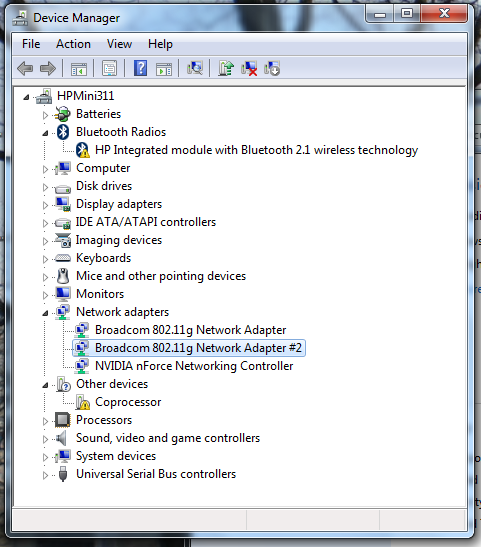This screenshot has width=481, height=547.
Task: Click Update Driver Software toolbar icon
Action: [226, 68]
